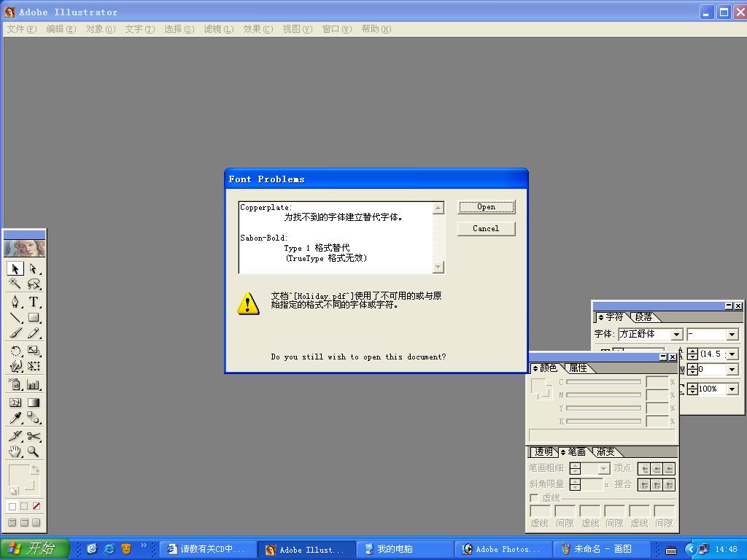This screenshot has height=560, width=747.
Task: Select the Zoom magnifier tool
Action: point(34,451)
